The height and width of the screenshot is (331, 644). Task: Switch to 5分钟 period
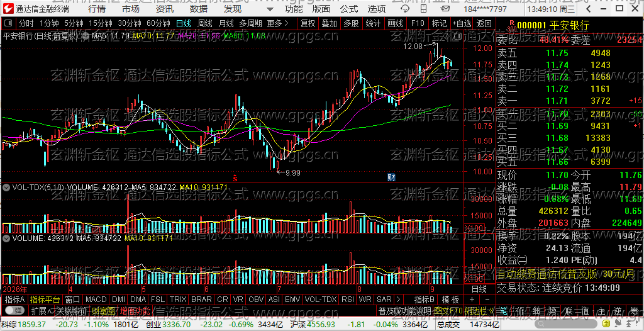click(73, 24)
